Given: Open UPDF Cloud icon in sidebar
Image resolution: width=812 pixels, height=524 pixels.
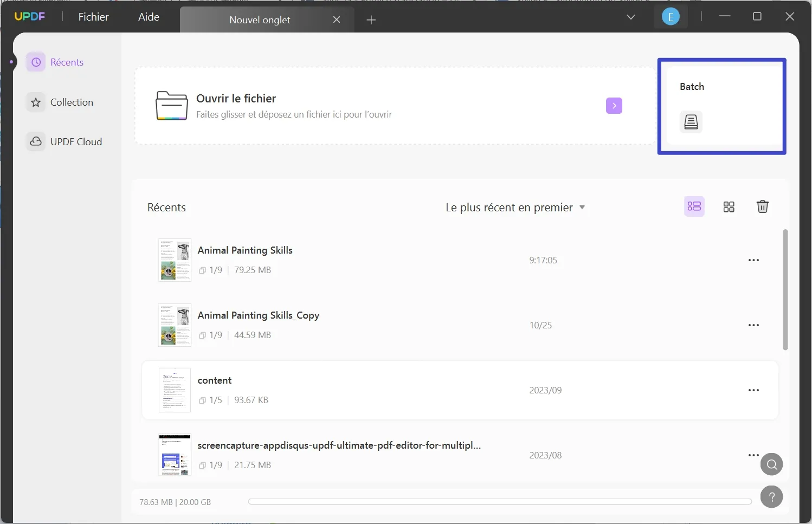Looking at the screenshot, I should click(x=36, y=141).
